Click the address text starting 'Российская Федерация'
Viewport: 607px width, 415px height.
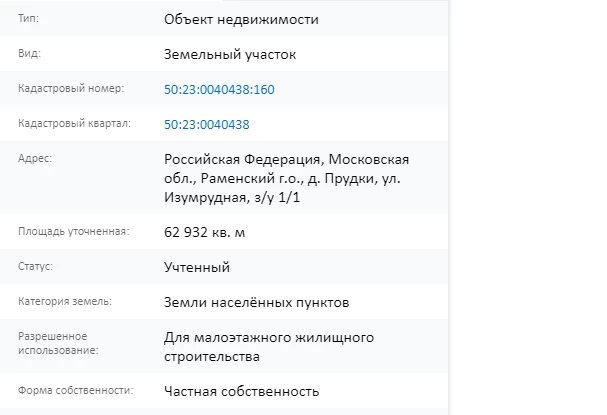click(x=286, y=178)
